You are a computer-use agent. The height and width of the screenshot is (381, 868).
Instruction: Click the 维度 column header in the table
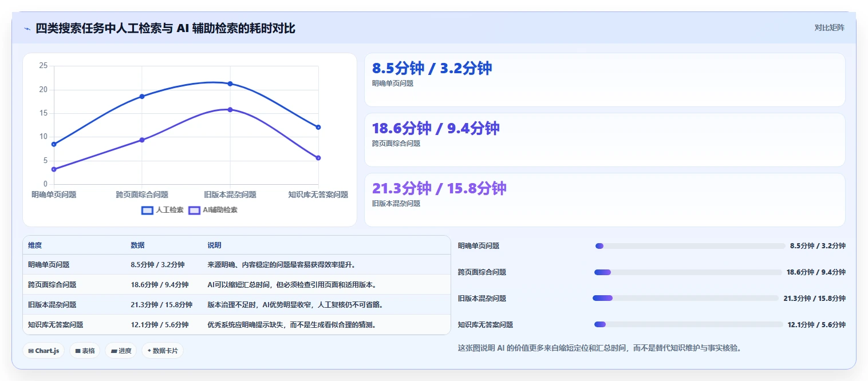point(35,245)
